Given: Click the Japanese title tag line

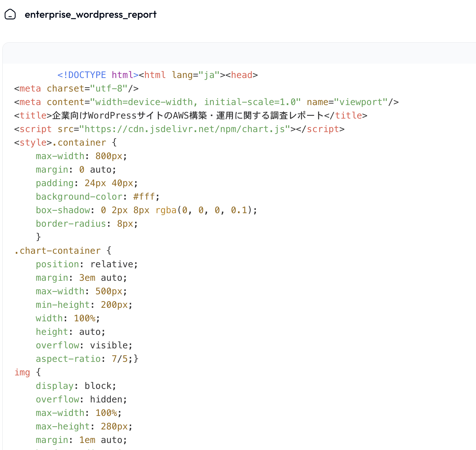Looking at the screenshot, I should tap(191, 115).
